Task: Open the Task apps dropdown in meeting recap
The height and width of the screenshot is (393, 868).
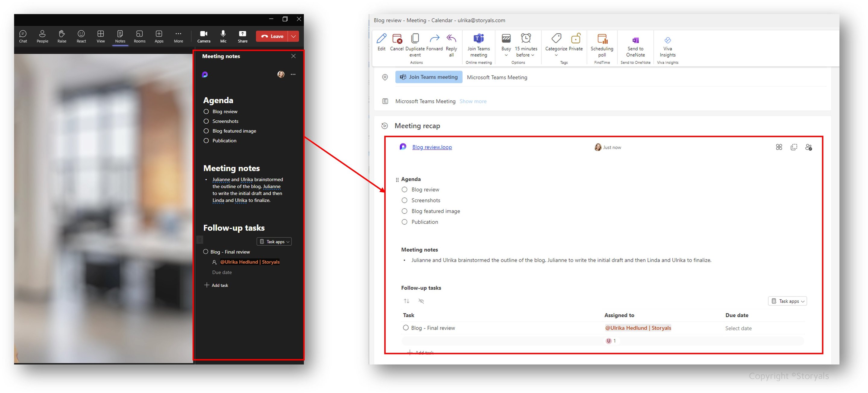Action: pos(788,301)
